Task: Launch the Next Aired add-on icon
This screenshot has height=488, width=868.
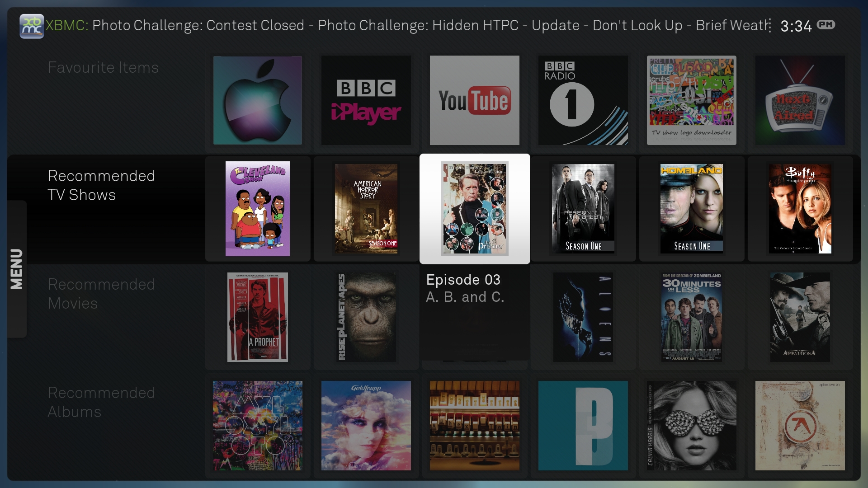Action: (x=800, y=100)
